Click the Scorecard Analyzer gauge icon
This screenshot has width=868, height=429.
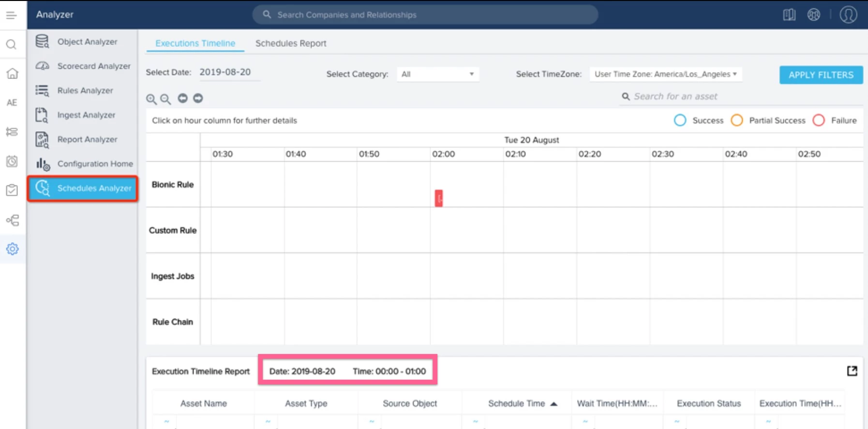(43, 66)
